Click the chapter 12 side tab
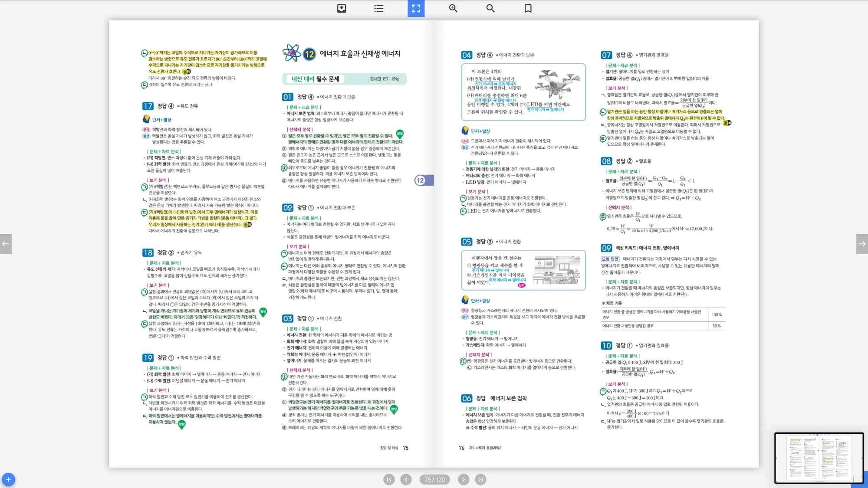Image resolution: width=868 pixels, height=488 pixels. (x=424, y=180)
